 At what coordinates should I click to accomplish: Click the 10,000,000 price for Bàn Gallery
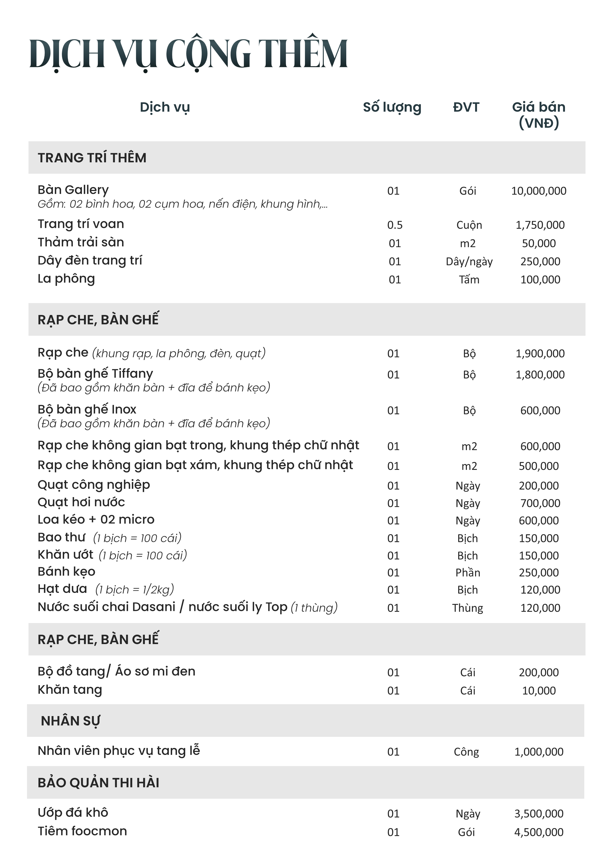pyautogui.click(x=539, y=191)
